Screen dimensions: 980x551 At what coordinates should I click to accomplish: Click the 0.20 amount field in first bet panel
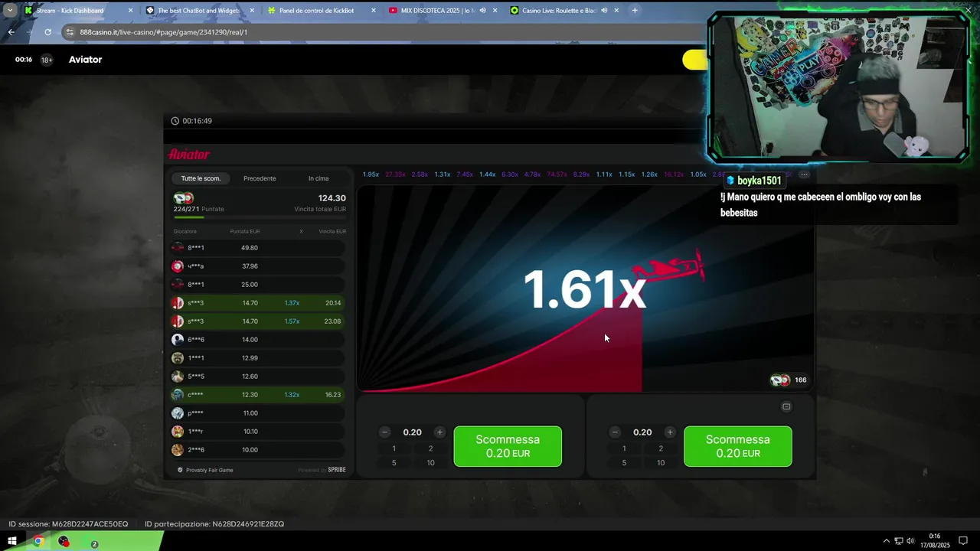tap(412, 432)
